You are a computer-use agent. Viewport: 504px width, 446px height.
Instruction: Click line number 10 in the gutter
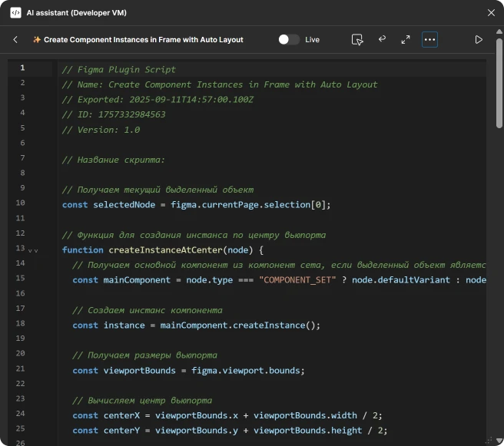(20, 203)
